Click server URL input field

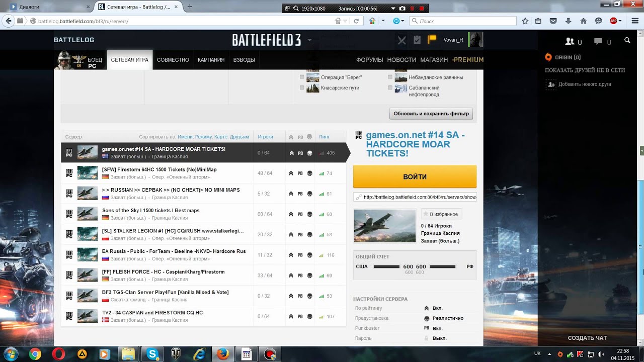click(415, 197)
